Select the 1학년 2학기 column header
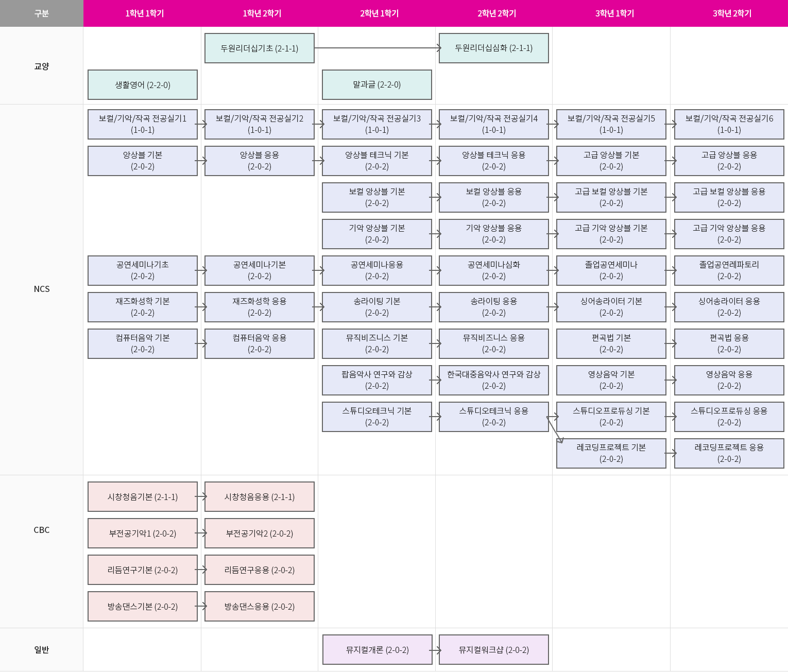Screen dimensions: 788x672 point(262,13)
